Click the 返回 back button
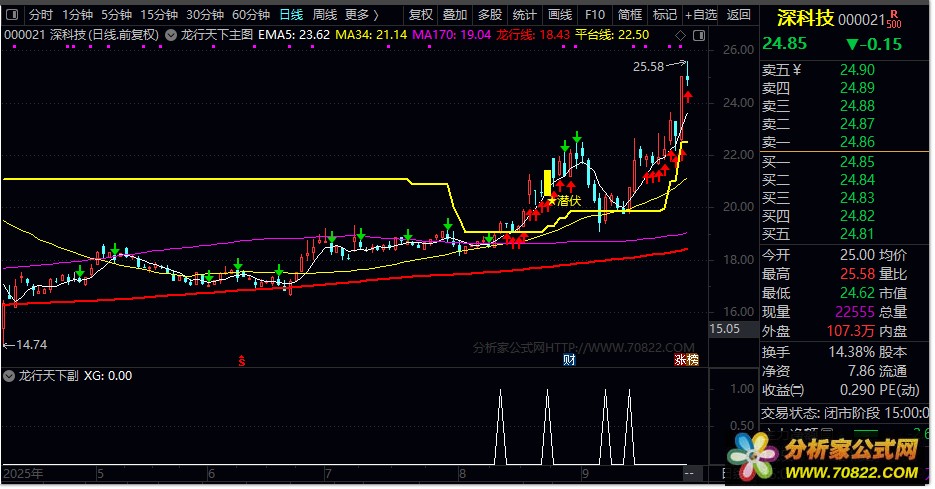 [x=738, y=15]
